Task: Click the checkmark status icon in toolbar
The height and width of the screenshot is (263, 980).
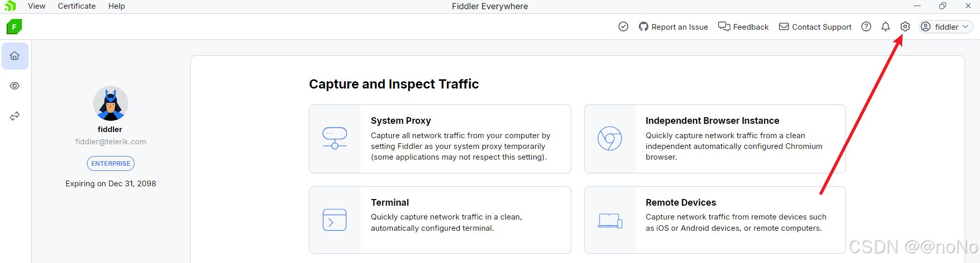Action: [x=623, y=27]
